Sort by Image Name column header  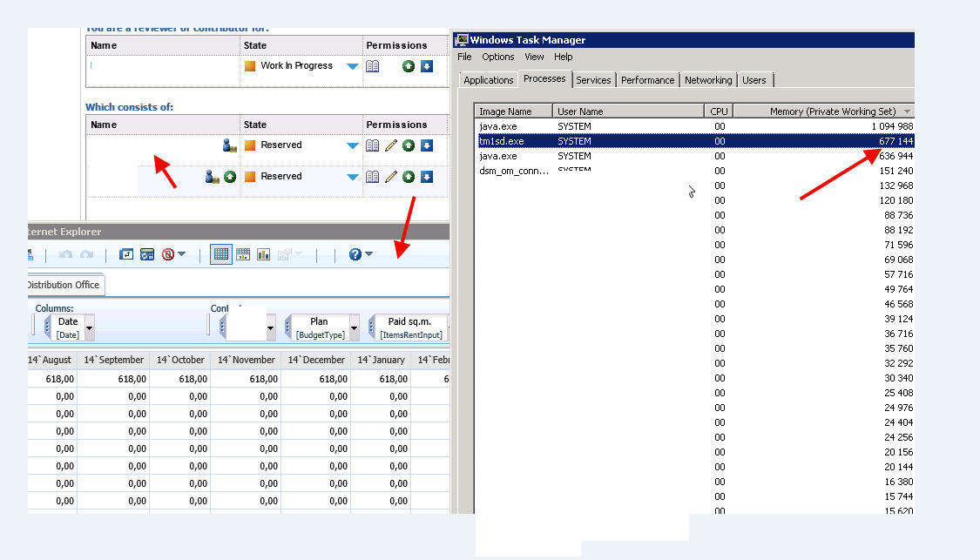tap(513, 111)
